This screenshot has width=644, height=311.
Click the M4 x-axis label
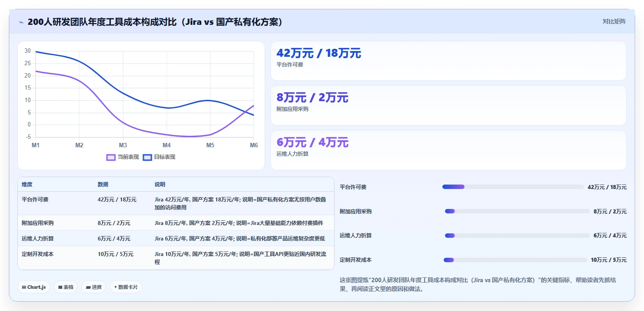coord(167,145)
